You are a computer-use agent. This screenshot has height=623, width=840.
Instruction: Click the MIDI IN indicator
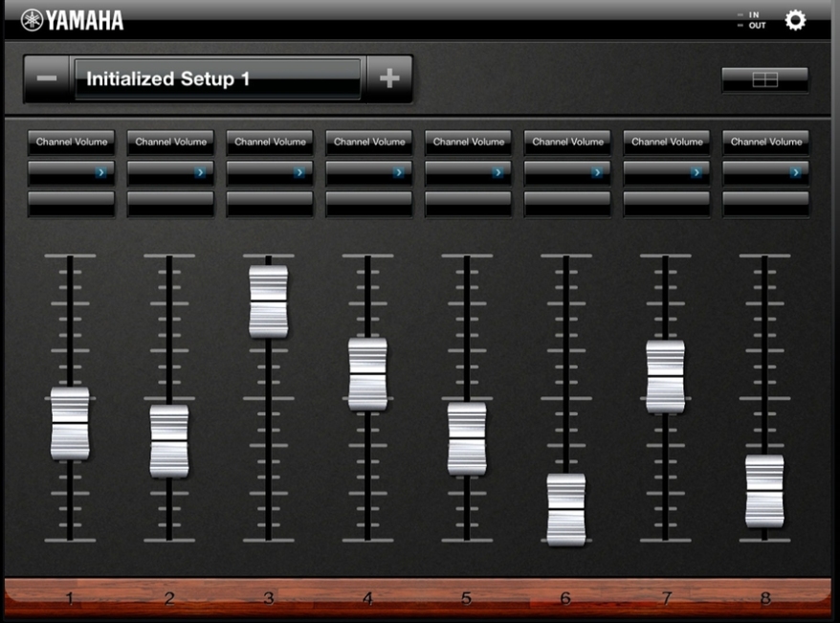749,15
